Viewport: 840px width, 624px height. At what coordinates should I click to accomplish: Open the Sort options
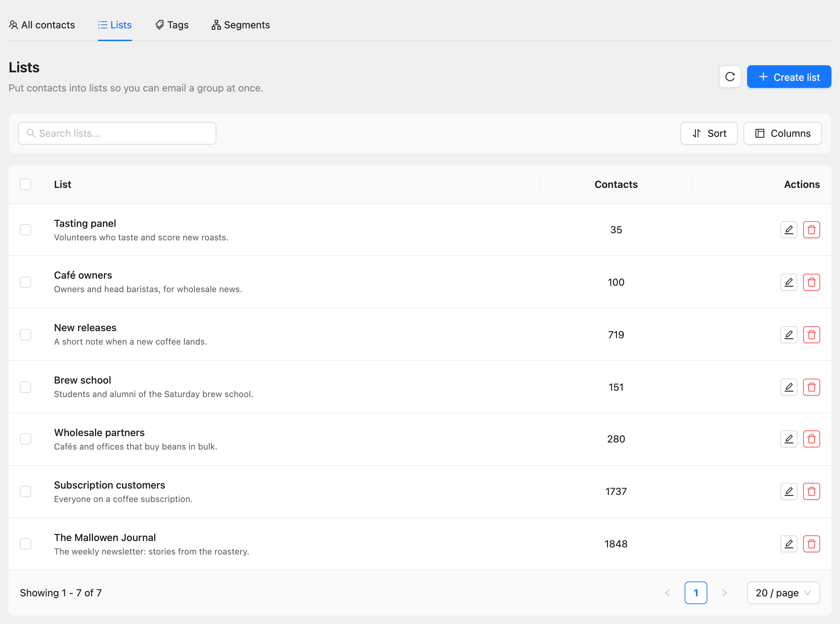(709, 133)
